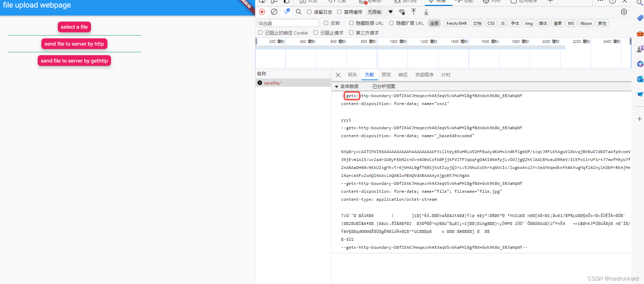Focus the 筛选器 filter input
This screenshot has width=644, height=284.
[288, 23]
